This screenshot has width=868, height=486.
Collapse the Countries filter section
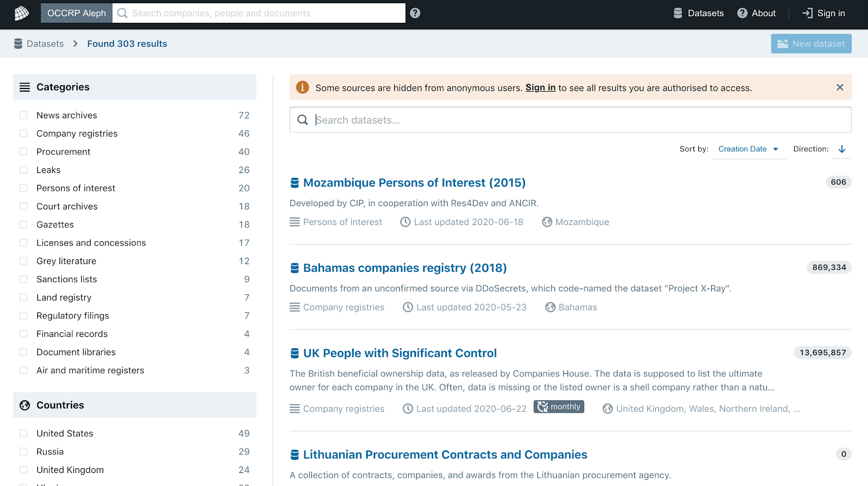[x=135, y=405]
